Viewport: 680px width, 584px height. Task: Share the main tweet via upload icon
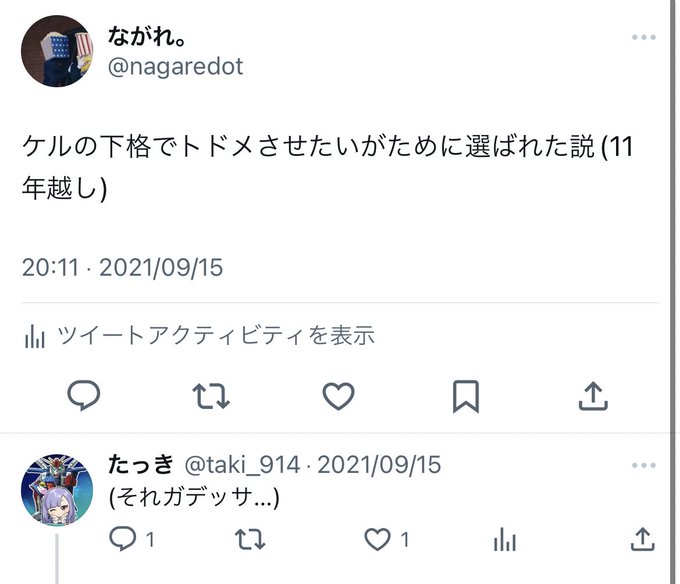pos(593,396)
